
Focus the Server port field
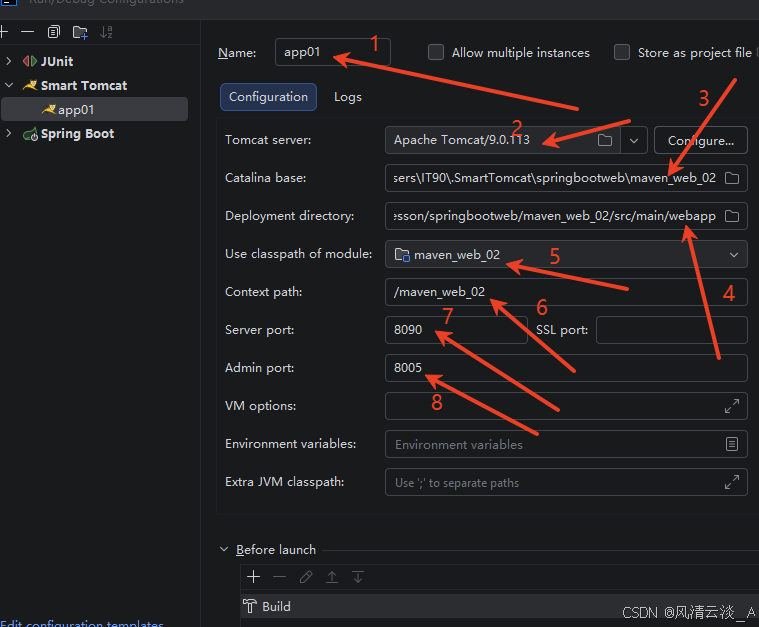(x=456, y=330)
